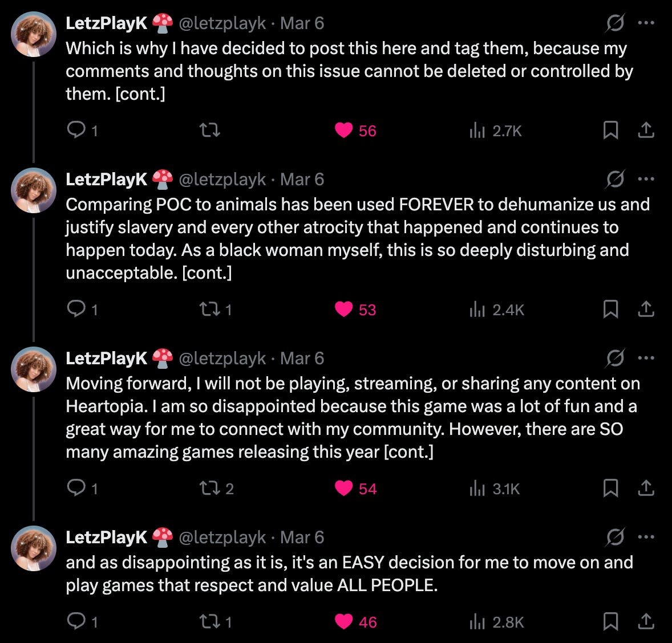This screenshot has width=672, height=643.
Task: Bookmark the last tweet in the thread
Action: point(610,621)
